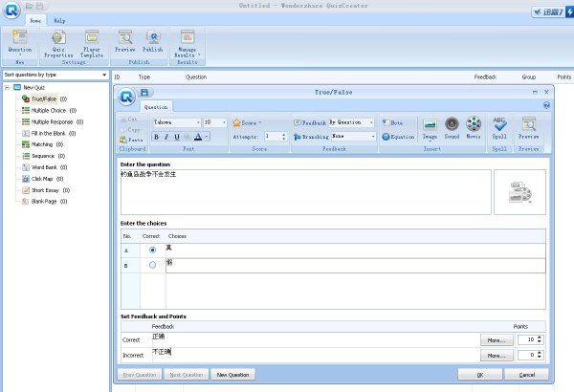The image size is (574, 392).
Task: Click the media placeholder thumbnail beside question
Action: tap(519, 192)
